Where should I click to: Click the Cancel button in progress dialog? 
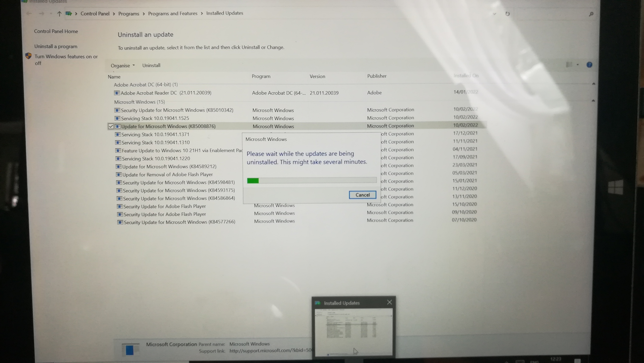click(363, 194)
